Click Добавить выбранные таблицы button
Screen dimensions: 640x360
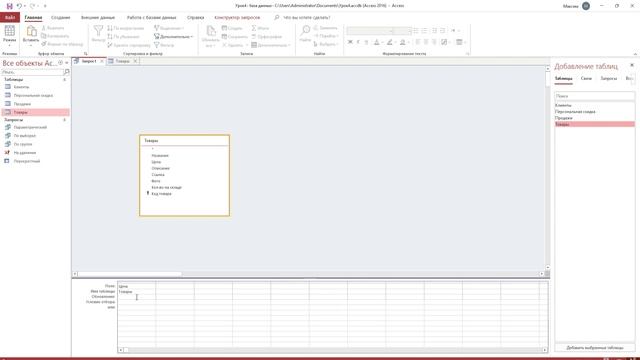[595, 348]
